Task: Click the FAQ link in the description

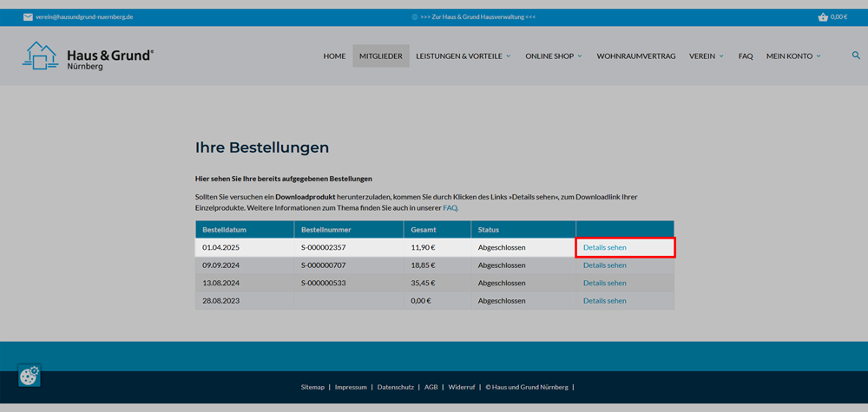Action: point(450,208)
